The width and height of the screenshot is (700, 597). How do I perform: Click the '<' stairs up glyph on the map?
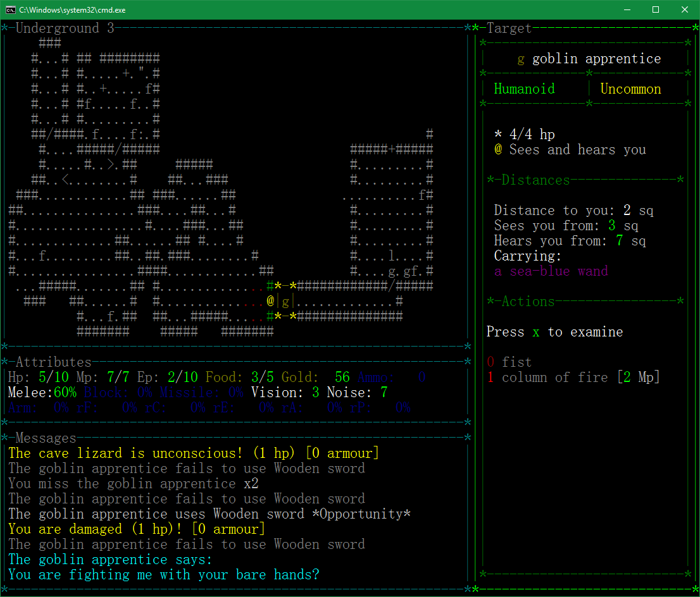coord(66,180)
